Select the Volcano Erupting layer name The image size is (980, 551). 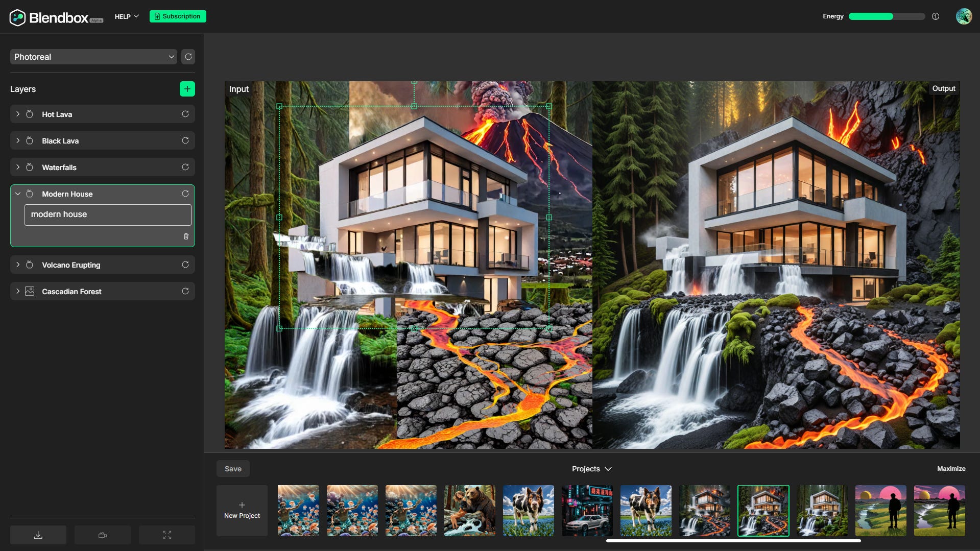(x=71, y=265)
